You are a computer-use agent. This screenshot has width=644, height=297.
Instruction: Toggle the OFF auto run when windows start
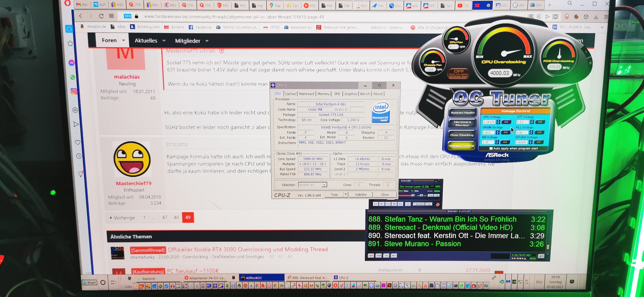click(x=458, y=74)
